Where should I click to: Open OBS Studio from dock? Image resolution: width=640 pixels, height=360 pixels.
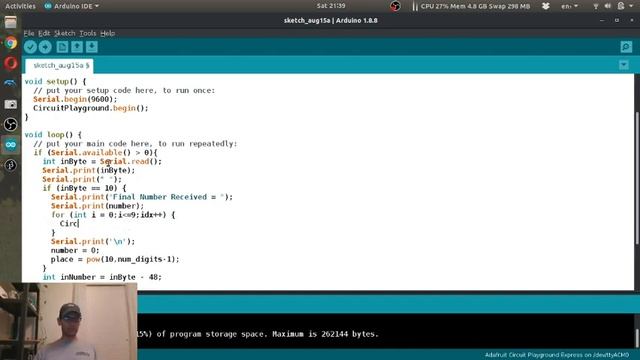click(11, 124)
